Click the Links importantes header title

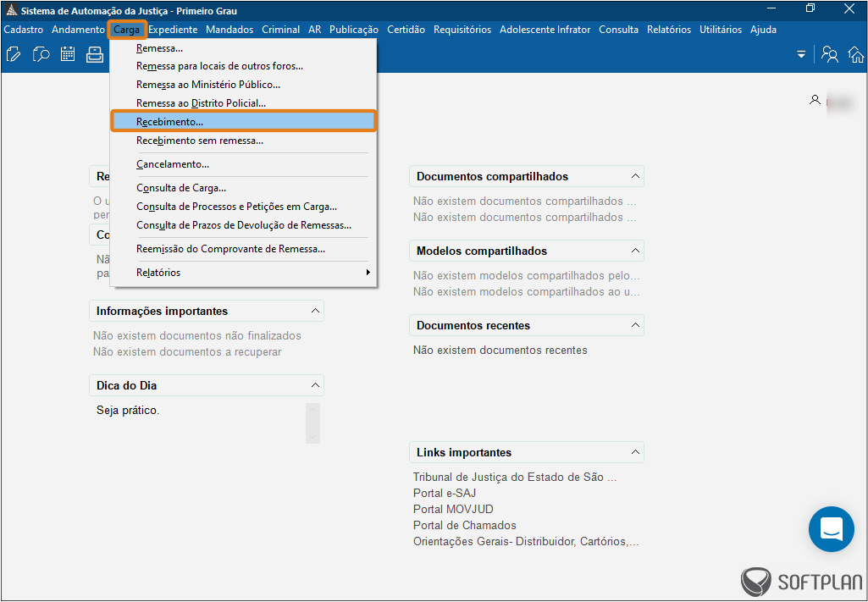[464, 452]
